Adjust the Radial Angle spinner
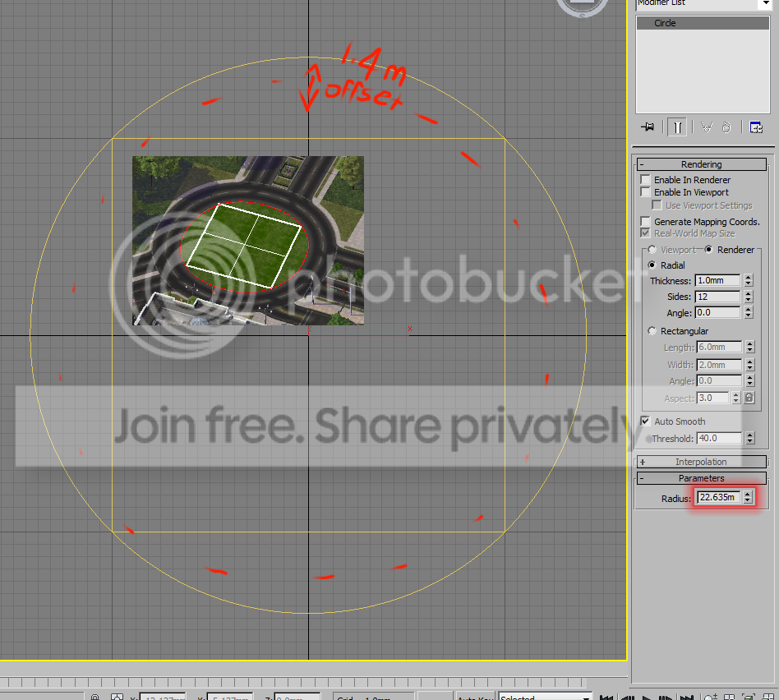 749,312
